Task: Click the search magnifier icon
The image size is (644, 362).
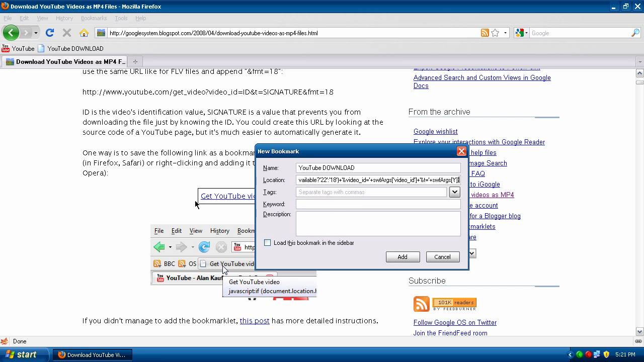Action: 635,33
